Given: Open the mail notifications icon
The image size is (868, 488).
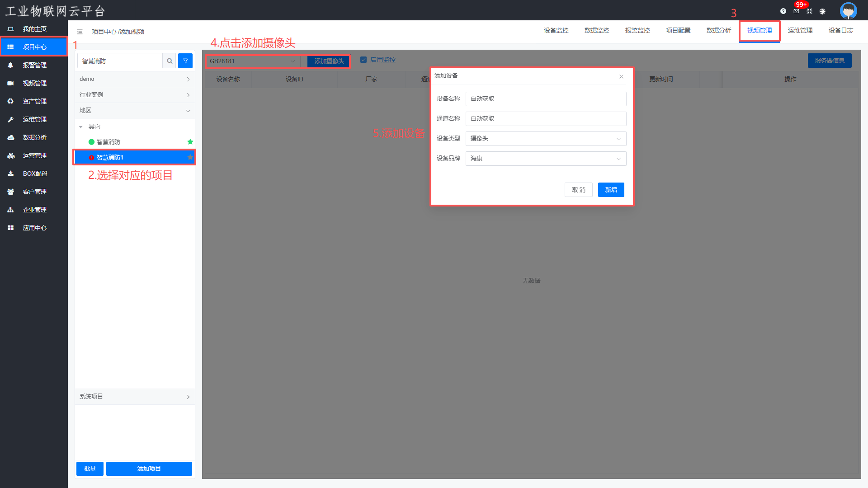Looking at the screenshot, I should point(796,11).
